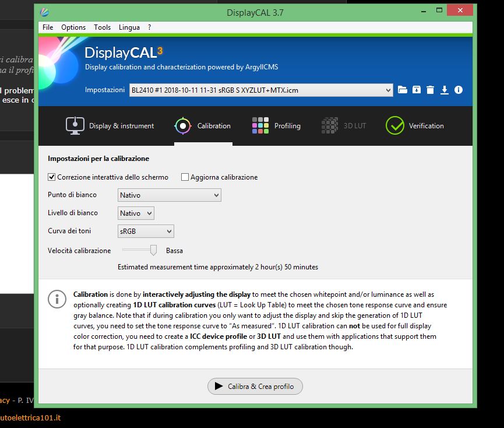Click the 3D LUT cube icon
Screen dimensions: 504x428
[330, 126]
